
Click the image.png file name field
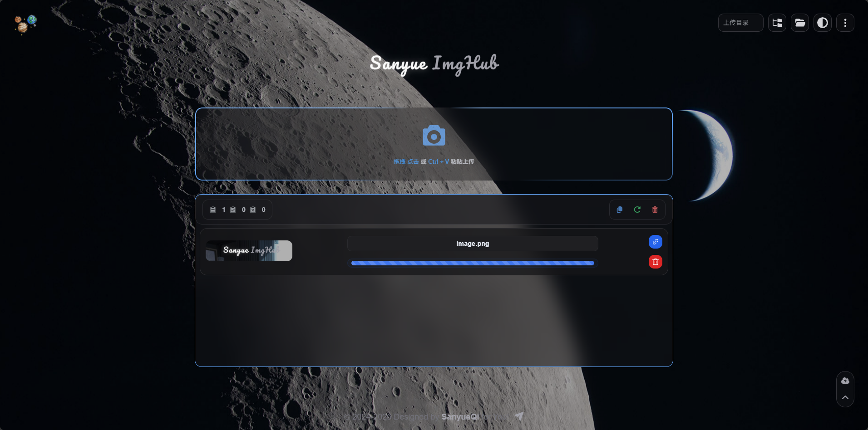pos(473,244)
